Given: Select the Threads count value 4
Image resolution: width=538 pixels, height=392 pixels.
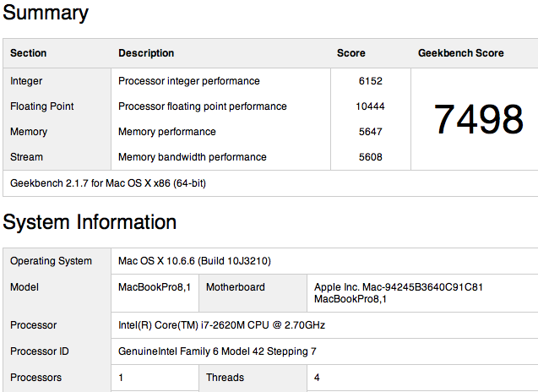Looking at the screenshot, I should tap(317, 378).
